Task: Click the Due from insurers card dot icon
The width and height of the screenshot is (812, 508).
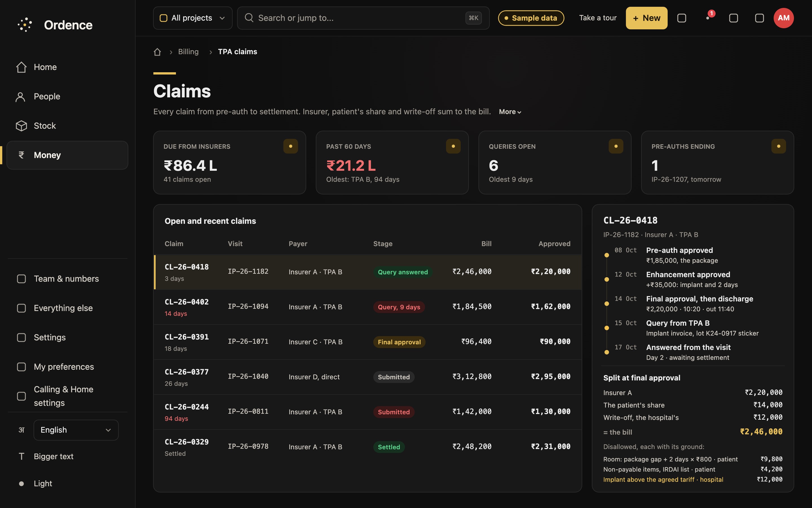Action: (291, 146)
